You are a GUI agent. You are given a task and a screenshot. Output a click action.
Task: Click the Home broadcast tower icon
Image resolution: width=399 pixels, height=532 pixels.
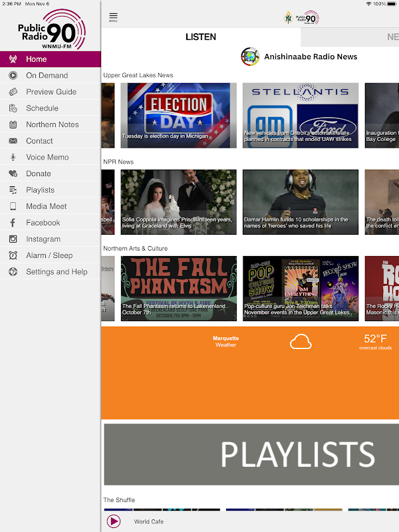click(13, 59)
